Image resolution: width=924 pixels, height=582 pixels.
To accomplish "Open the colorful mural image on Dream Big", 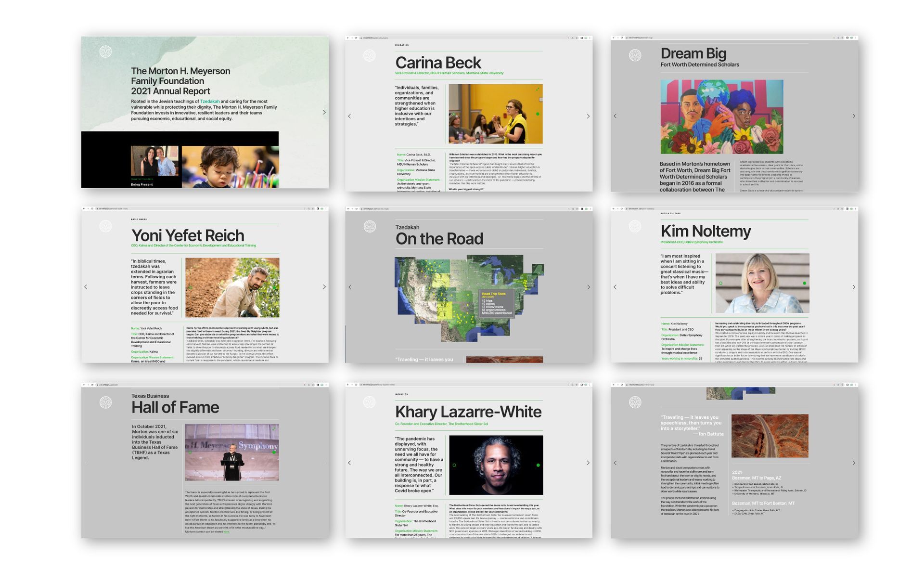I will click(722, 116).
